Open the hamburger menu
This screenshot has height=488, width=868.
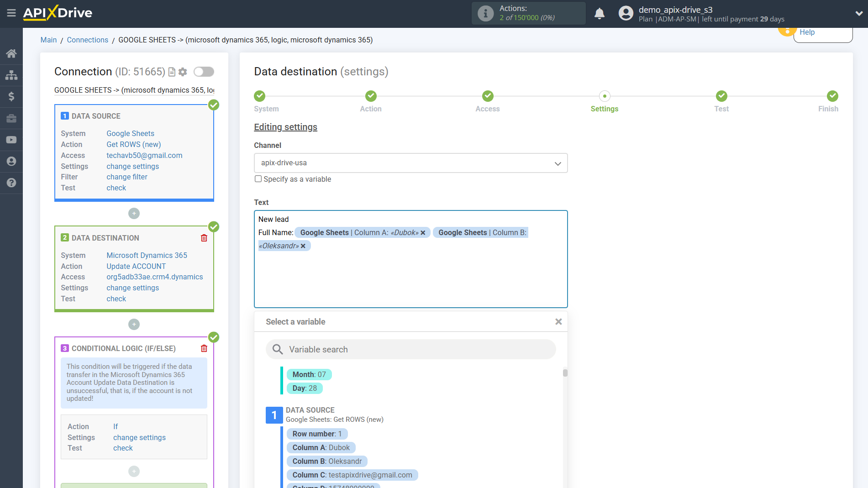[11, 13]
